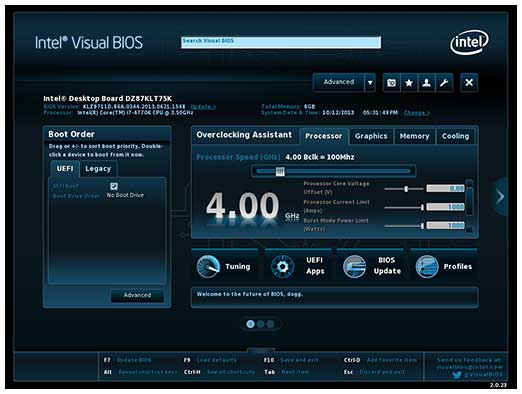Click the camera screenshot icon
The height and width of the screenshot is (394, 522).
point(391,83)
